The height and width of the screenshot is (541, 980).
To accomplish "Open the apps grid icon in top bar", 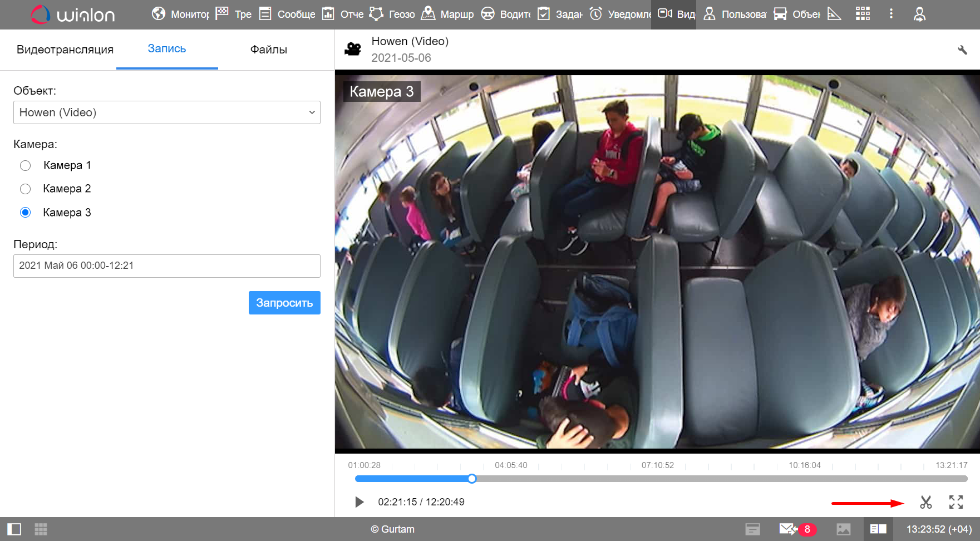I will point(863,14).
